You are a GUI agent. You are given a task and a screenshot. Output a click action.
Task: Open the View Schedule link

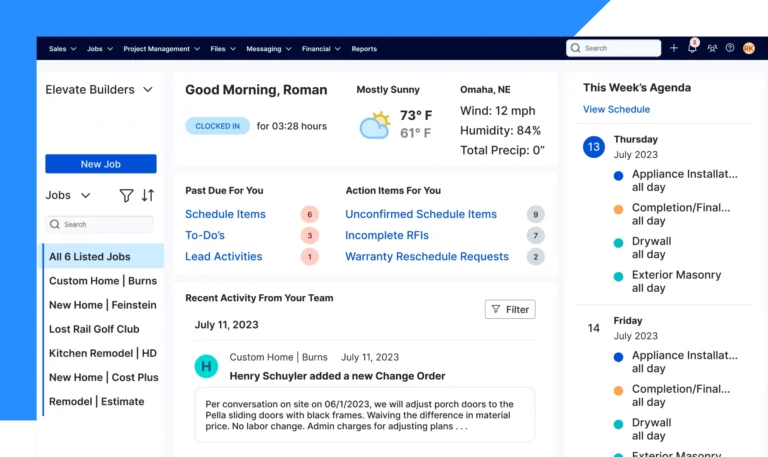coord(616,109)
